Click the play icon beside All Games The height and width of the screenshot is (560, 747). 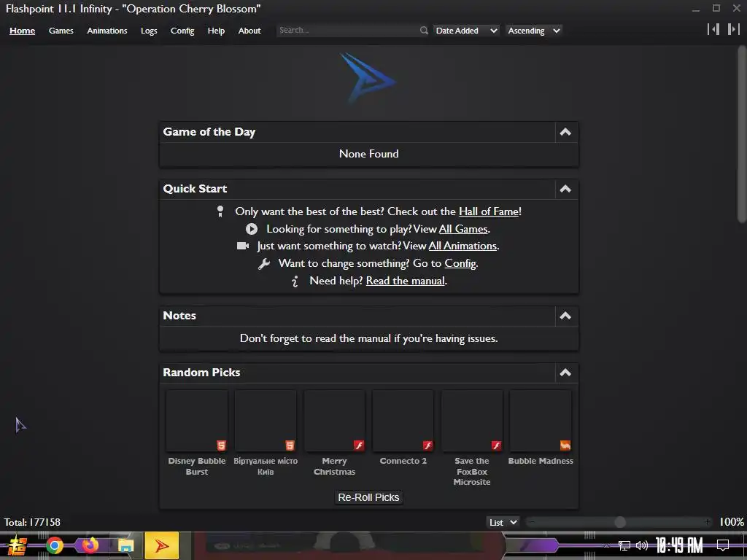(x=252, y=229)
